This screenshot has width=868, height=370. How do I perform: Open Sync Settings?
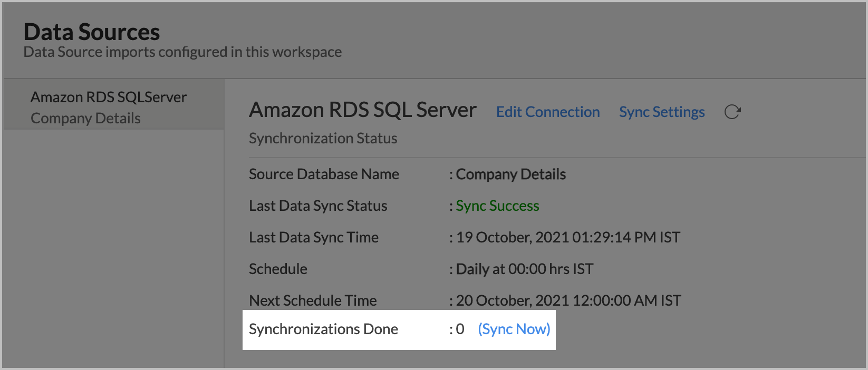[x=662, y=112]
